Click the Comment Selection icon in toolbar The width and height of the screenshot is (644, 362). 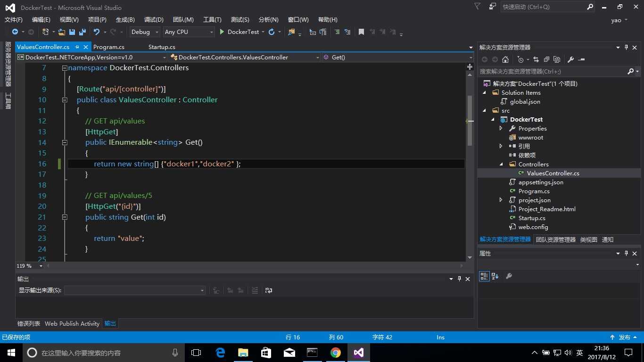337,32
